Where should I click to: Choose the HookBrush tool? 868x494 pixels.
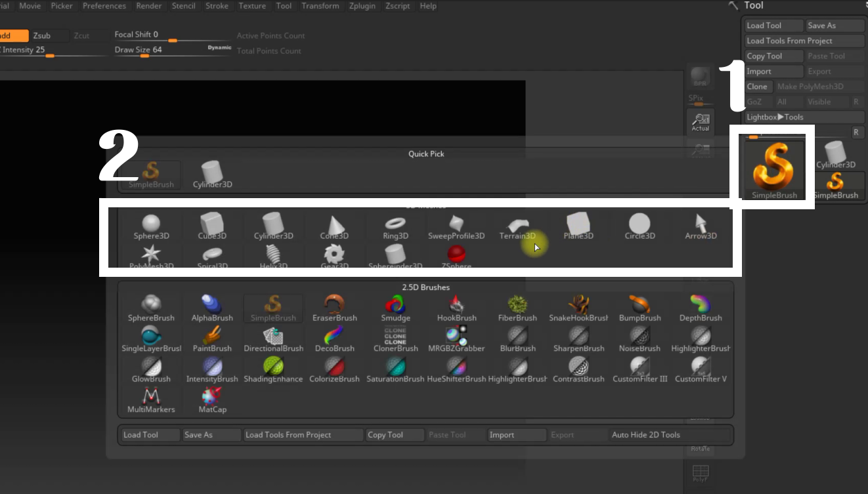[456, 308]
